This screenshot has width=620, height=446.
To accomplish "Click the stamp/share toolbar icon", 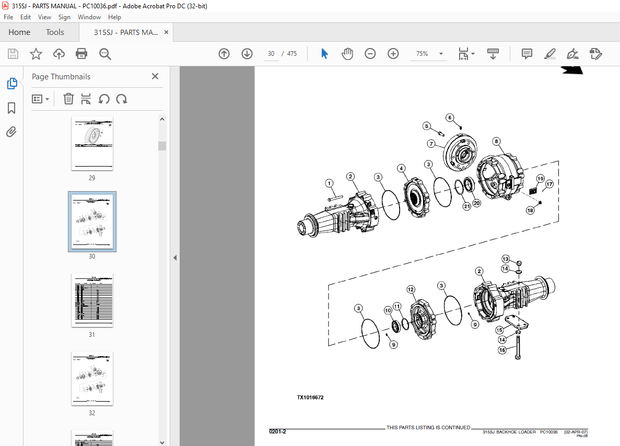I will click(x=595, y=54).
